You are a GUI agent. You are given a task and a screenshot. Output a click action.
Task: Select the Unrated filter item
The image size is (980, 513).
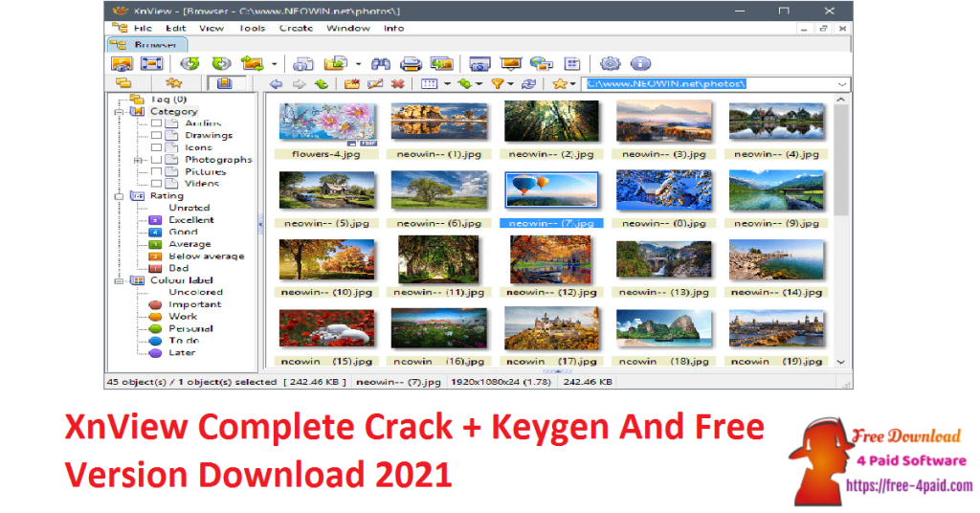(189, 208)
